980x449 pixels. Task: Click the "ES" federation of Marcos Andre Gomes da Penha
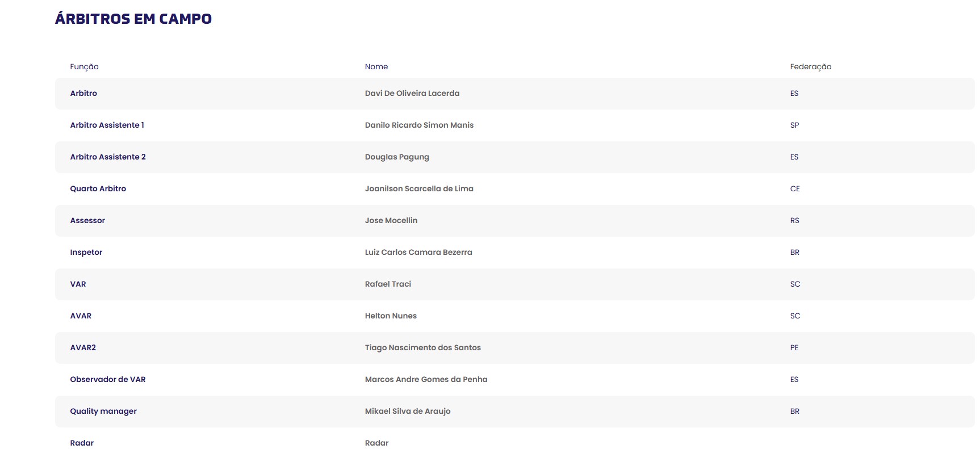794,379
